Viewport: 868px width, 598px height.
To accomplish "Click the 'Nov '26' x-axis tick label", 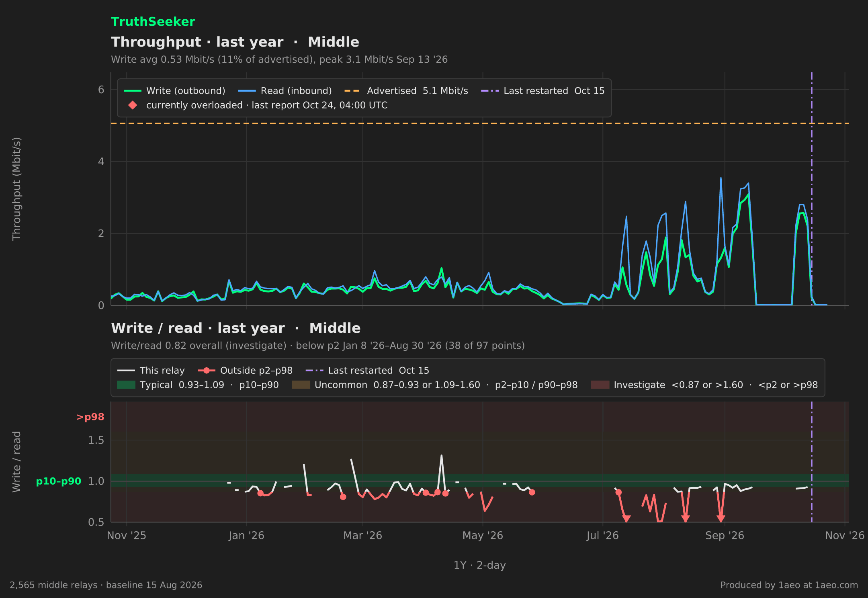I will pos(845,536).
